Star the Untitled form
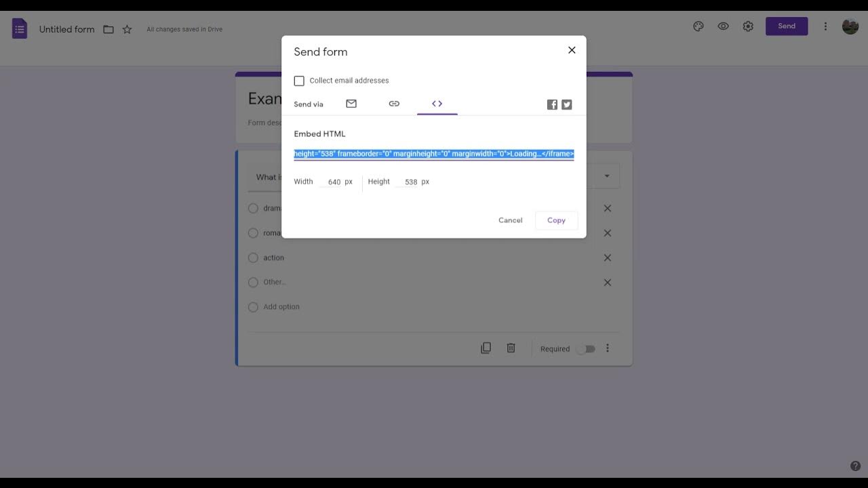The height and width of the screenshot is (488, 868). coord(127,29)
